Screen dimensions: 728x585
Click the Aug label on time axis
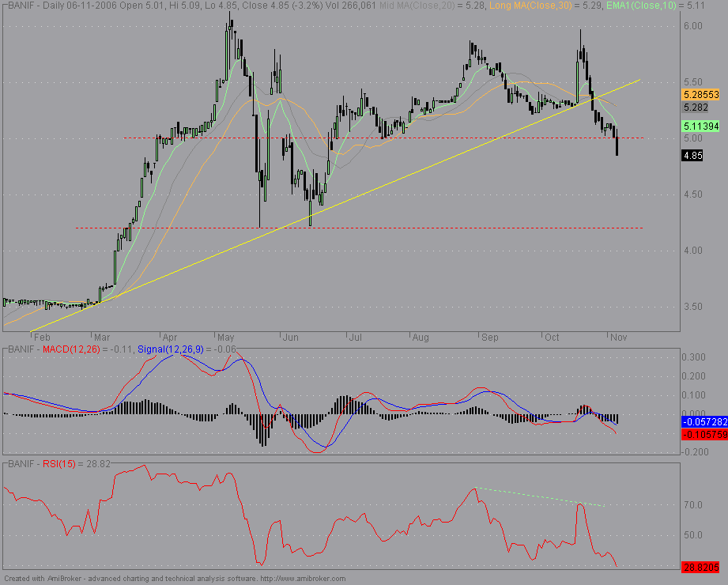[x=421, y=338]
